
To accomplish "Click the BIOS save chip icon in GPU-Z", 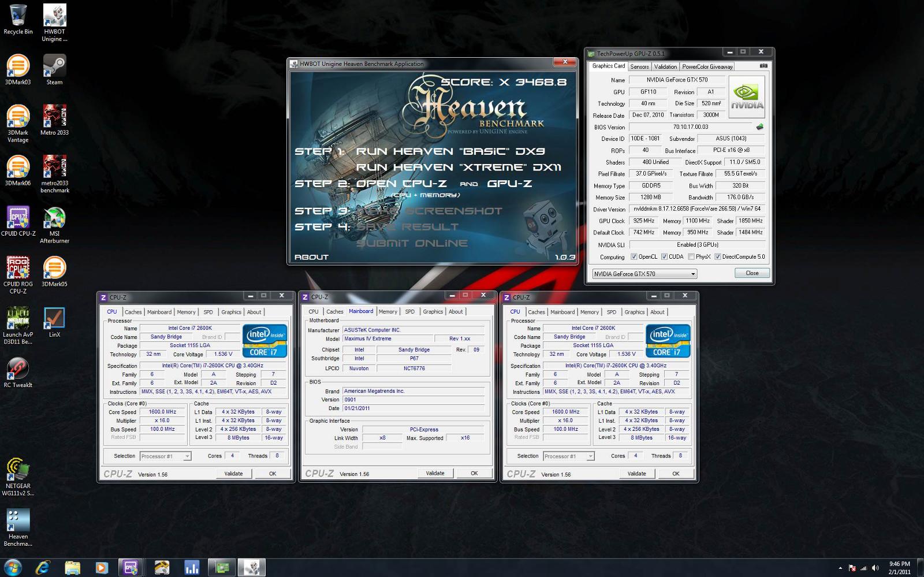I will (760, 127).
